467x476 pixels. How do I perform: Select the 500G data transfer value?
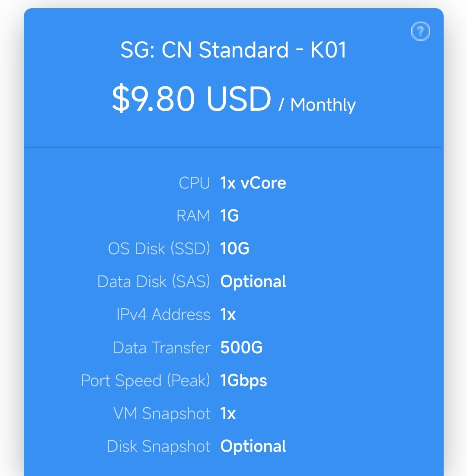pyautogui.click(x=241, y=348)
